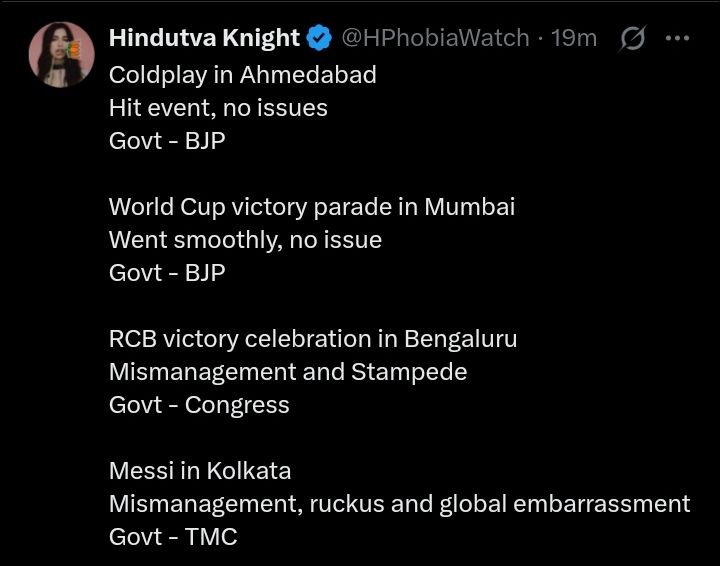720x566 pixels.
Task: Click the 'Govt - Congress' line
Action: point(199,404)
